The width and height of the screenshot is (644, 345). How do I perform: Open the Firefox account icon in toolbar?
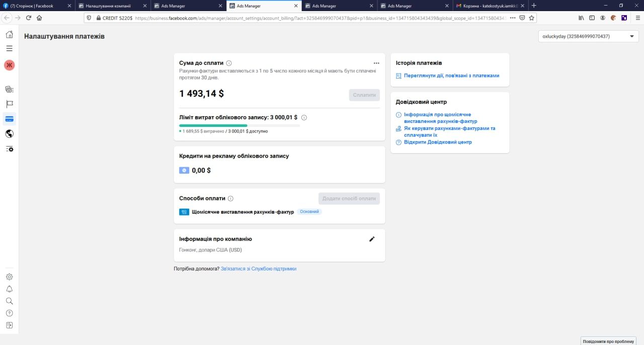(603, 18)
